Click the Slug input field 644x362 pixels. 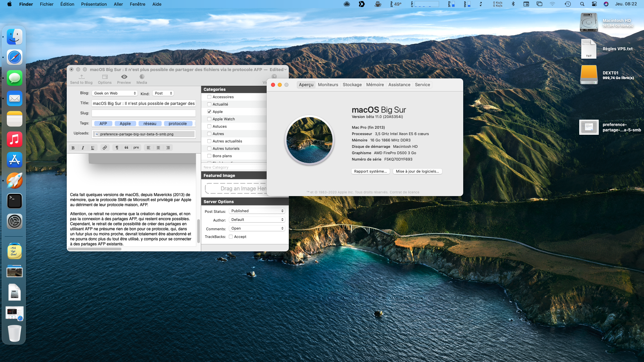point(144,113)
